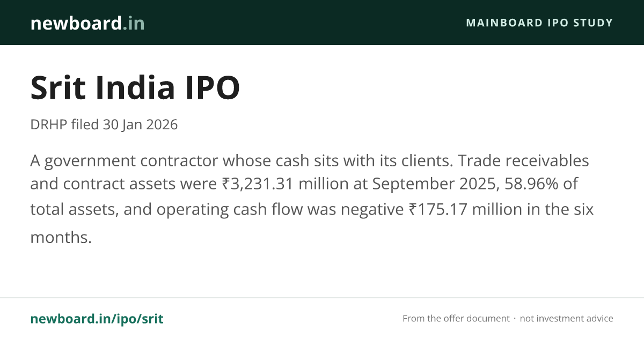The image size is (644, 338).
Task: Click the word 'months.' ending the summary
Action: [61, 237]
